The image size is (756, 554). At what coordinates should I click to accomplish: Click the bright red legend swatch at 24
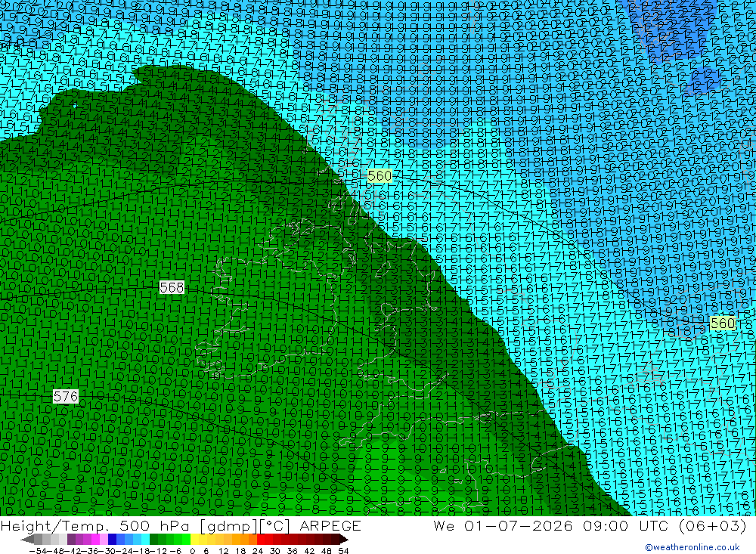(x=261, y=540)
